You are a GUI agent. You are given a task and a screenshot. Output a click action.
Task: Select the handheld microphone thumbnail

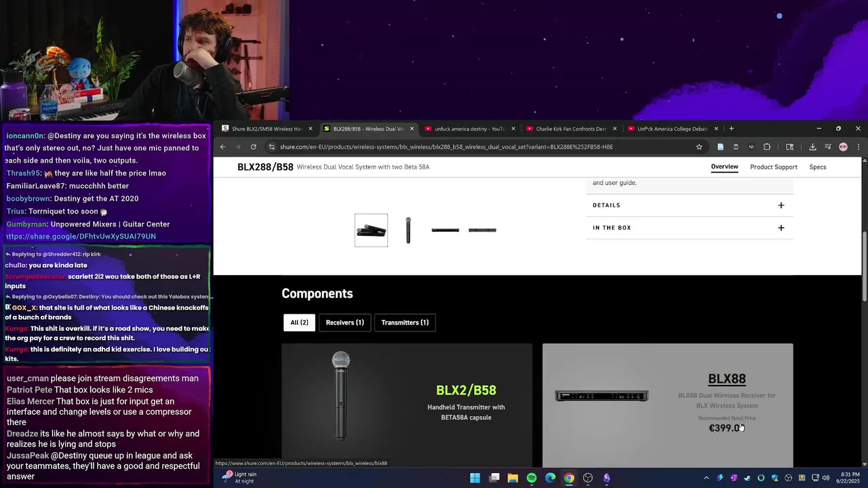pyautogui.click(x=408, y=230)
